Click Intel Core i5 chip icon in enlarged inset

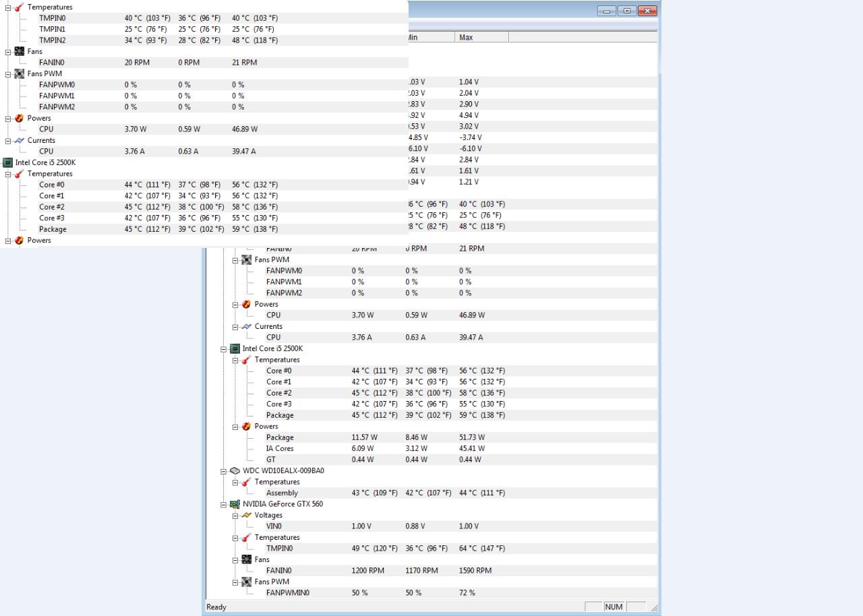(7, 162)
